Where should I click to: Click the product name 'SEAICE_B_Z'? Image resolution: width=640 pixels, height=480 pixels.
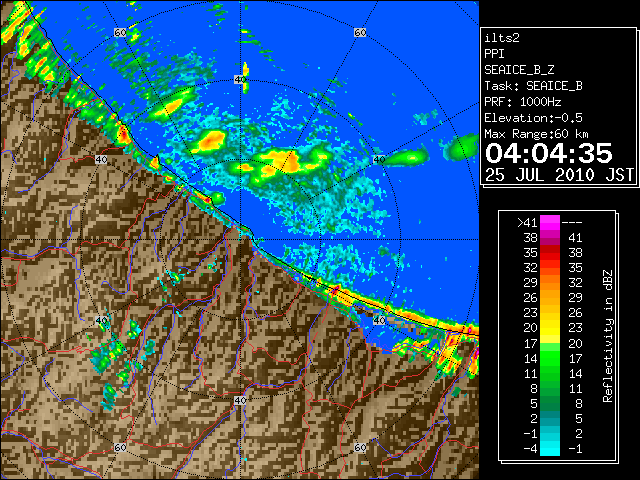pyautogui.click(x=519, y=70)
